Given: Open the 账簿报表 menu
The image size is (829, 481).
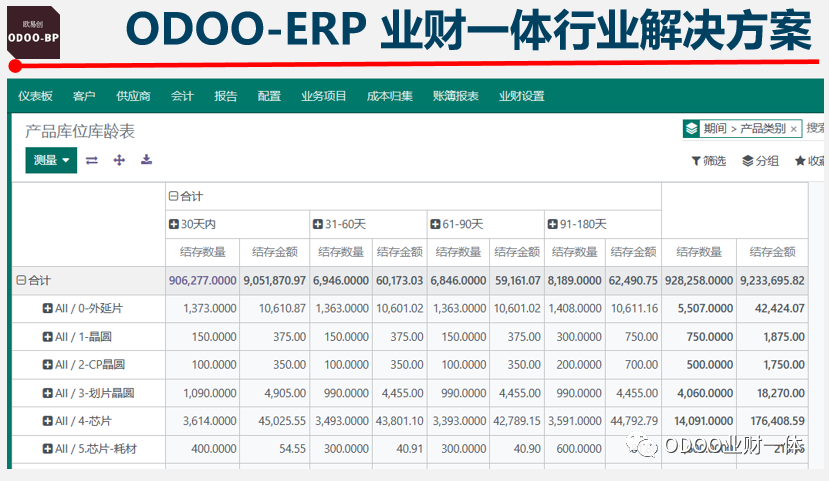Looking at the screenshot, I should pos(456,96).
